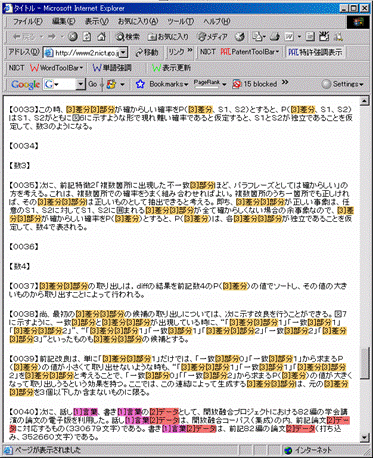Screen dimensions: 373x458
Task: Click the discuss icon in the toolbar
Action: [x=310, y=37]
